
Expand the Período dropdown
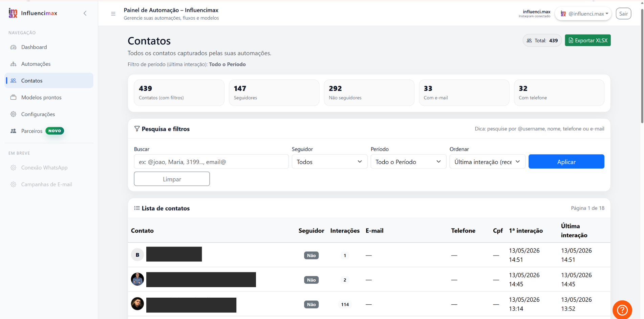408,162
